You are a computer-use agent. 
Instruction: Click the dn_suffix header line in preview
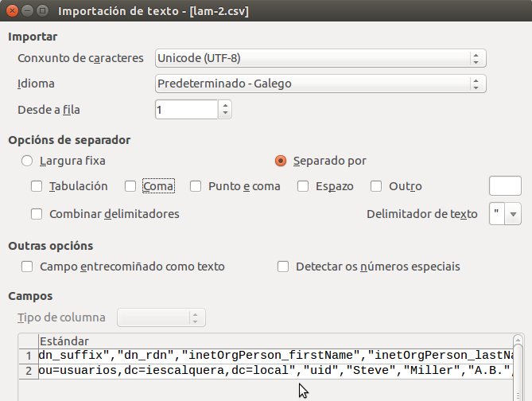[275, 355]
